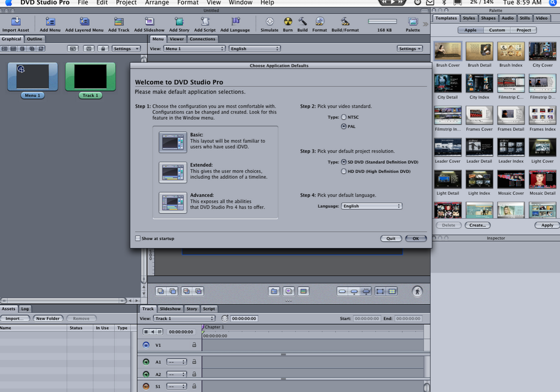Toggle the lock button in Graphical toolbar

(103, 49)
